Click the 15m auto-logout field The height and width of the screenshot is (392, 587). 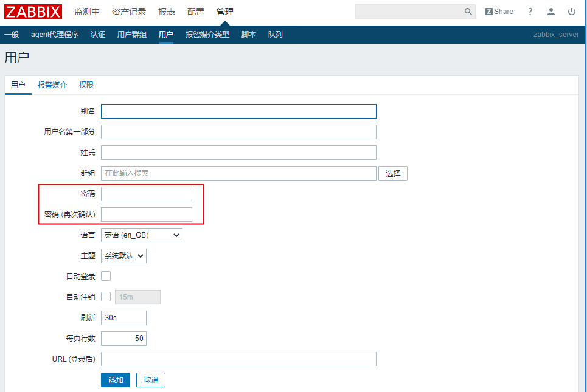pos(137,297)
